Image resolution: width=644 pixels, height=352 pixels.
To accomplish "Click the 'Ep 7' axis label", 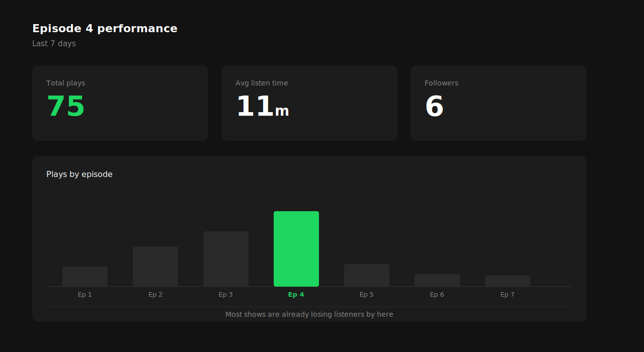I will [x=508, y=295].
